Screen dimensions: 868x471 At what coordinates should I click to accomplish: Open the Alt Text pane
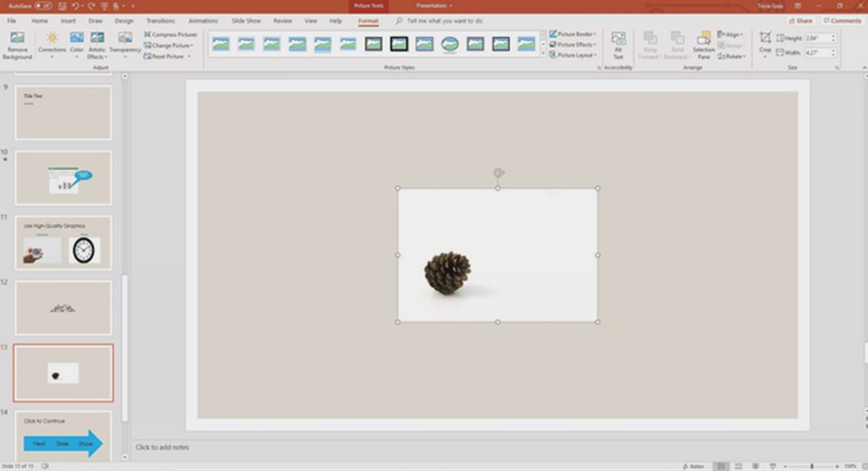tap(618, 44)
